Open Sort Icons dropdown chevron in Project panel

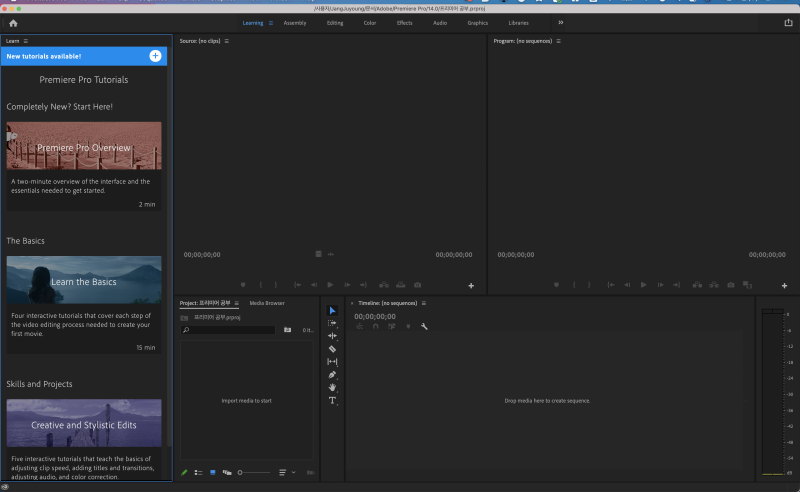point(293,473)
